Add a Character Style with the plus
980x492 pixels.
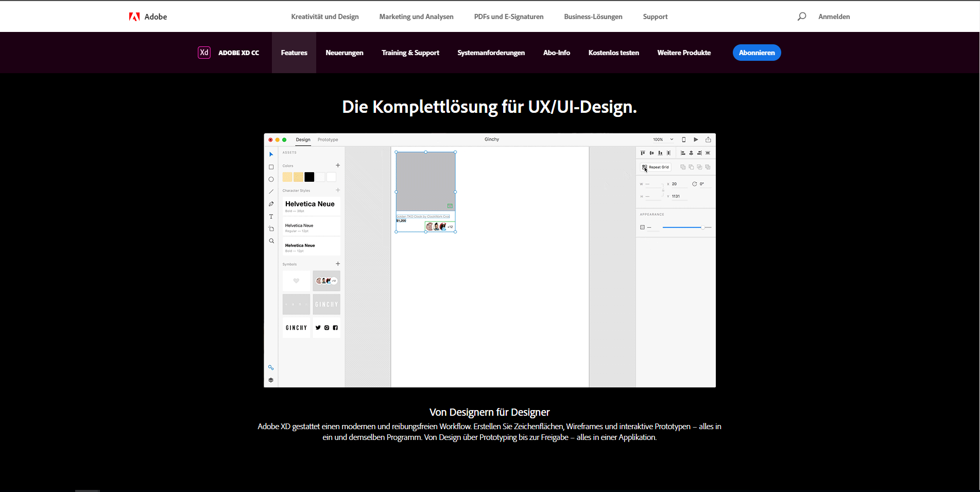(338, 190)
